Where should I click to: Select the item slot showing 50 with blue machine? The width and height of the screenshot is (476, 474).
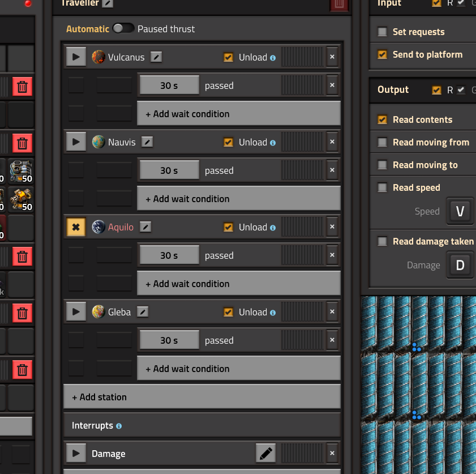click(21, 171)
